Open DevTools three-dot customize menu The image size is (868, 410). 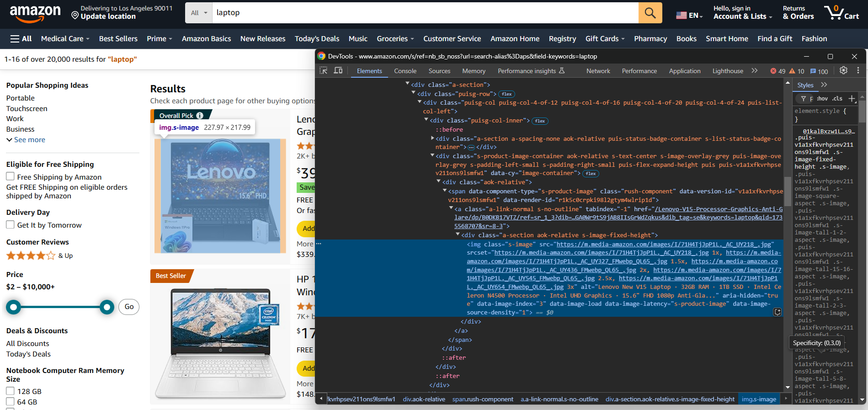pyautogui.click(x=858, y=70)
